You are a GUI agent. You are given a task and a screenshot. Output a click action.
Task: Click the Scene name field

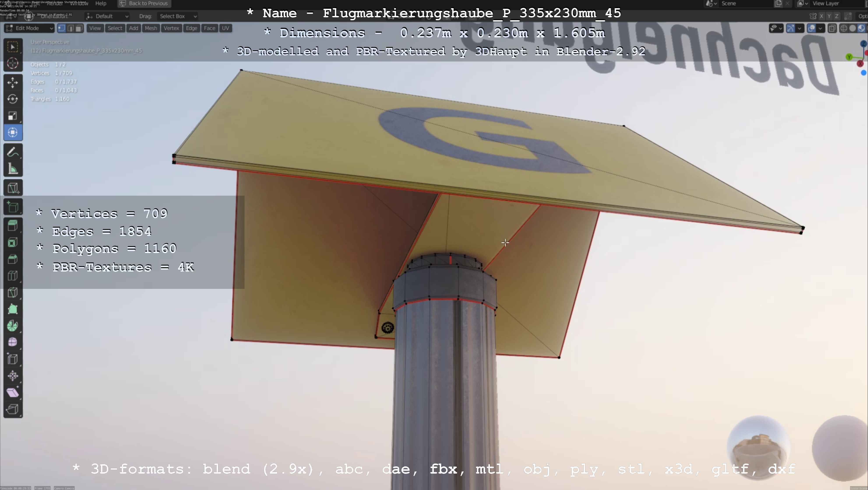click(745, 3)
